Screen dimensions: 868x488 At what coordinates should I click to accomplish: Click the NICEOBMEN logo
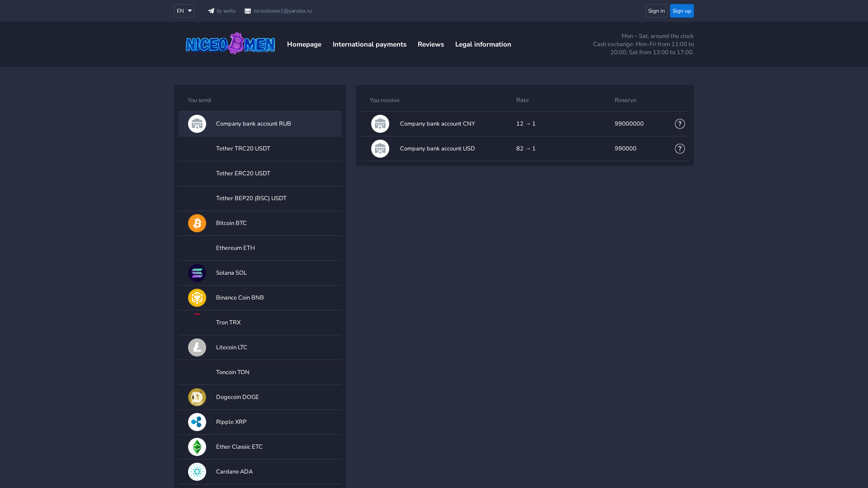[230, 44]
